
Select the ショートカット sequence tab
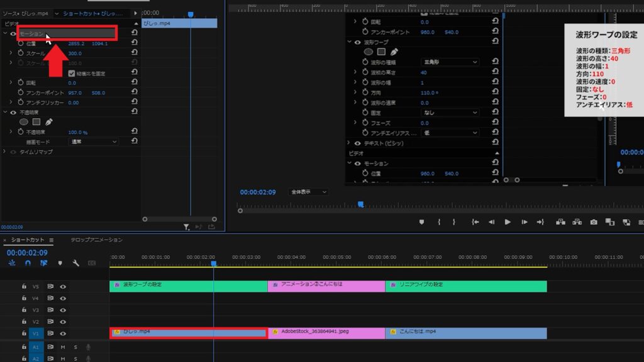[28, 239]
